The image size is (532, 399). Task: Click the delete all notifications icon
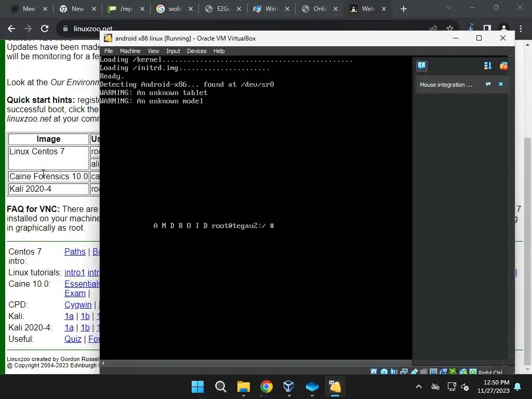click(503, 66)
